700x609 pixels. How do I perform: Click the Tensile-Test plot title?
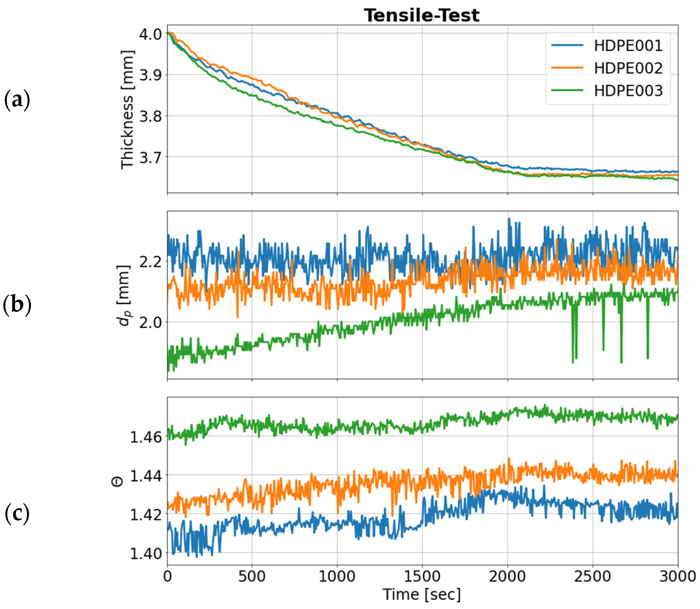click(x=422, y=15)
